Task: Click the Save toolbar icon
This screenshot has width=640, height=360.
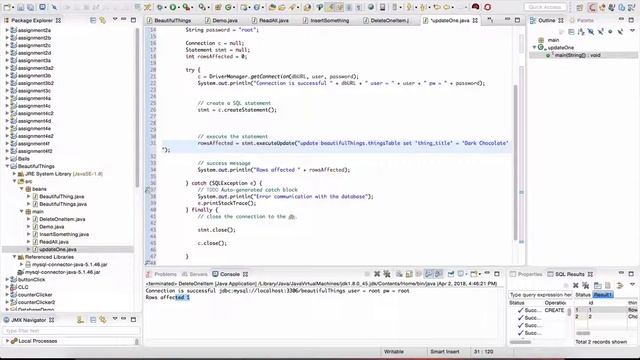Action: coord(20,7)
